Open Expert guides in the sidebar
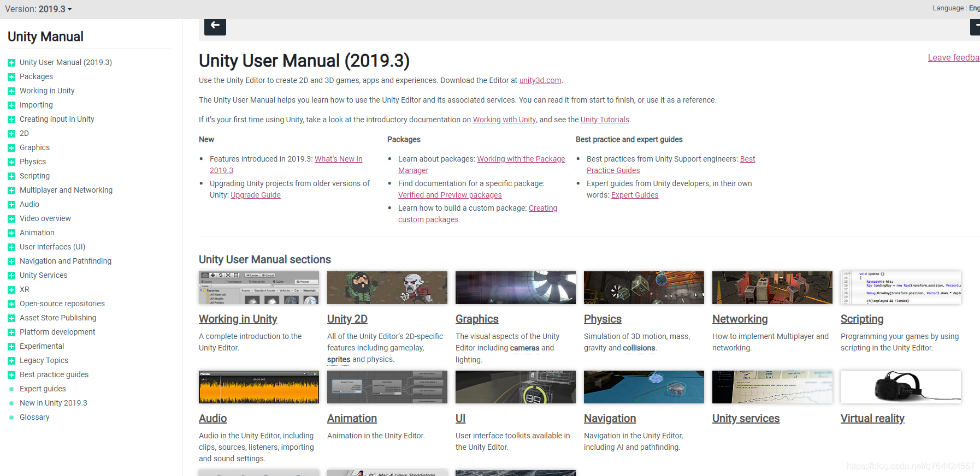 tap(43, 389)
